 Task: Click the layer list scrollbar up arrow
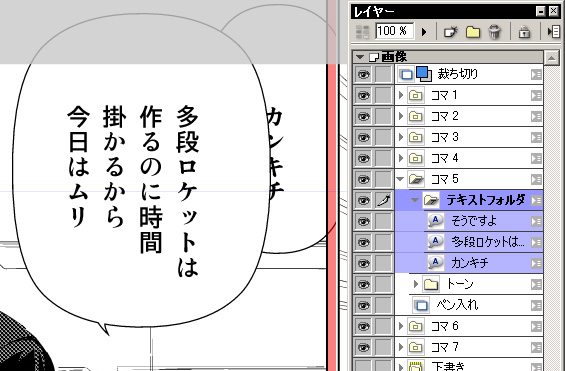tap(552, 57)
